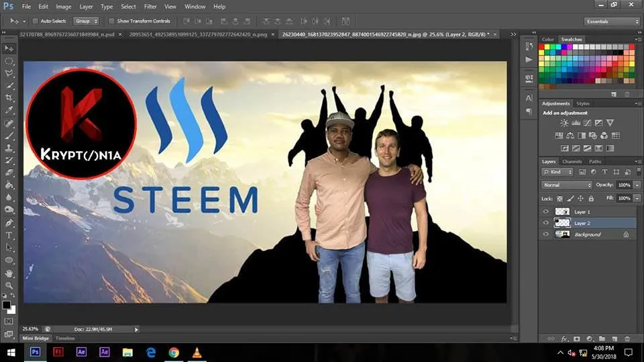This screenshot has width=644, height=362.
Task: Open the Actions panel play icon
Action: 529,60
